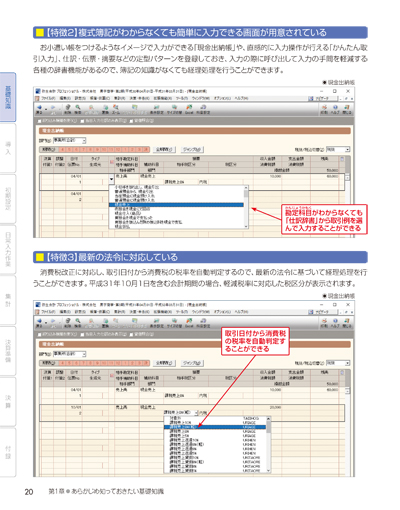Select highlighted blue entry in upper transaction list
Screen dimensions: 400x510
(x=176, y=205)
